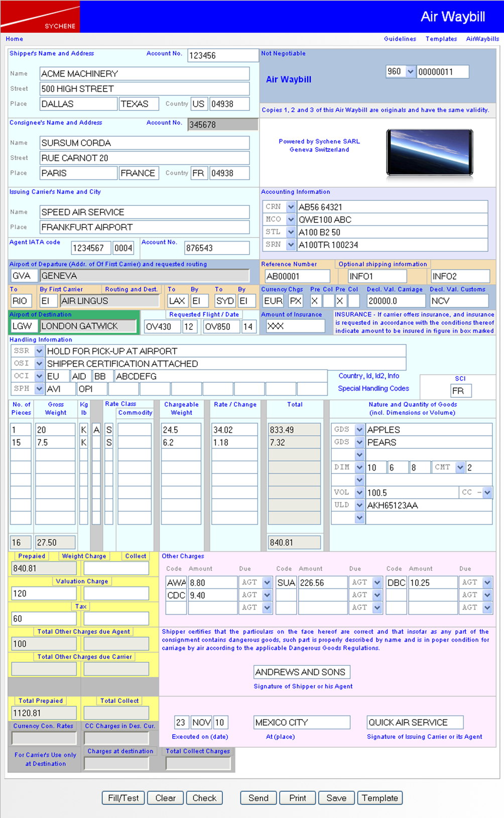Open the Home link
Image resolution: width=504 pixels, height=818 pixels.
tap(15, 39)
